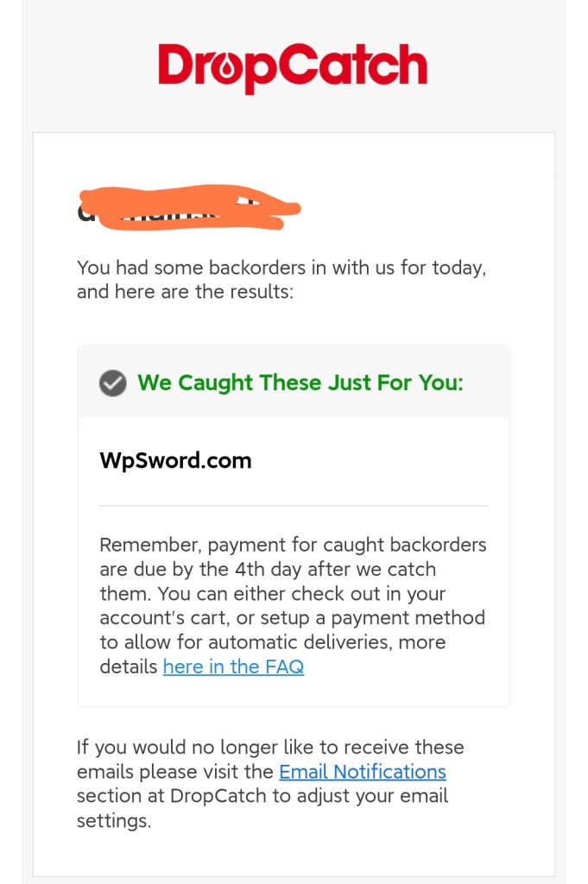
Task: Click the 'and here are the results:' line
Action: click(185, 292)
